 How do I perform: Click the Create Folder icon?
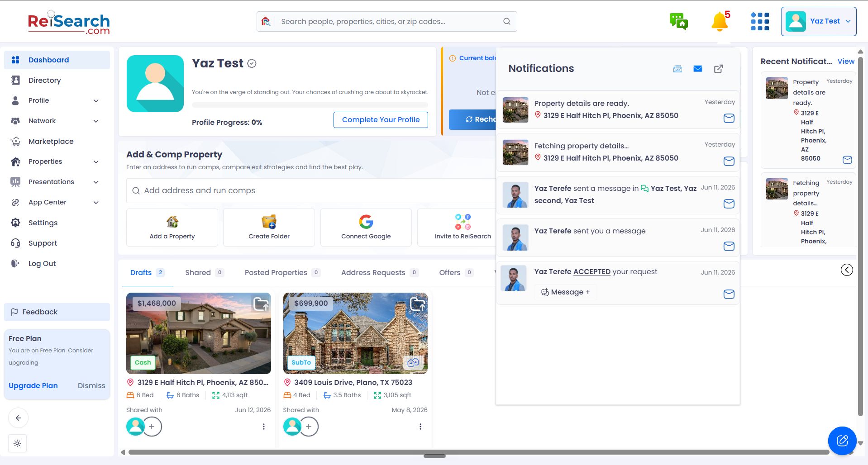269,222
